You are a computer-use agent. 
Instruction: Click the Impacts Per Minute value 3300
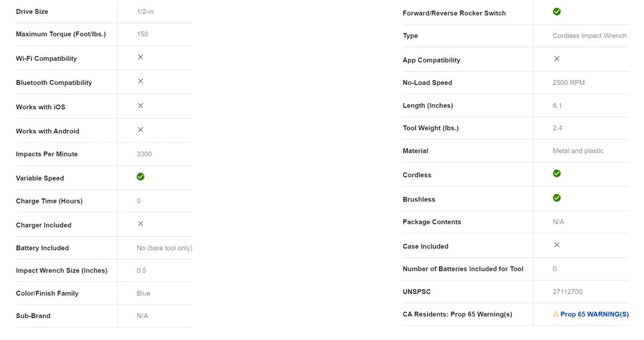click(144, 154)
